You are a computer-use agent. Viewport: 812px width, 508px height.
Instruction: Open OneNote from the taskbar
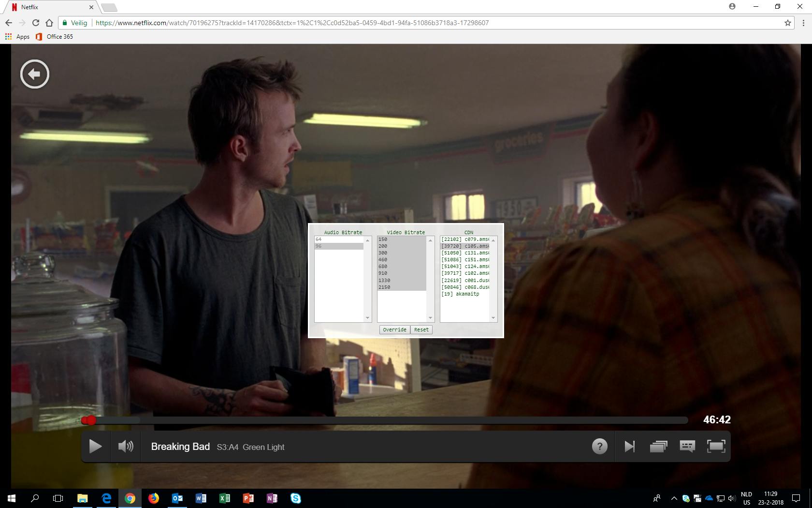pyautogui.click(x=272, y=498)
